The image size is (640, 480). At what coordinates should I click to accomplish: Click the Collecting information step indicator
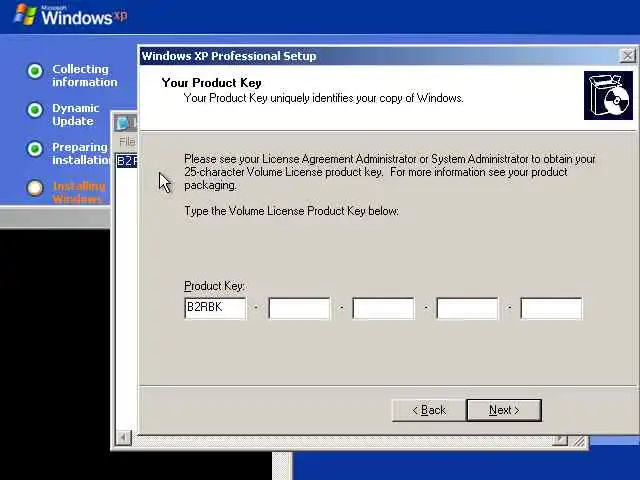[x=35, y=71]
